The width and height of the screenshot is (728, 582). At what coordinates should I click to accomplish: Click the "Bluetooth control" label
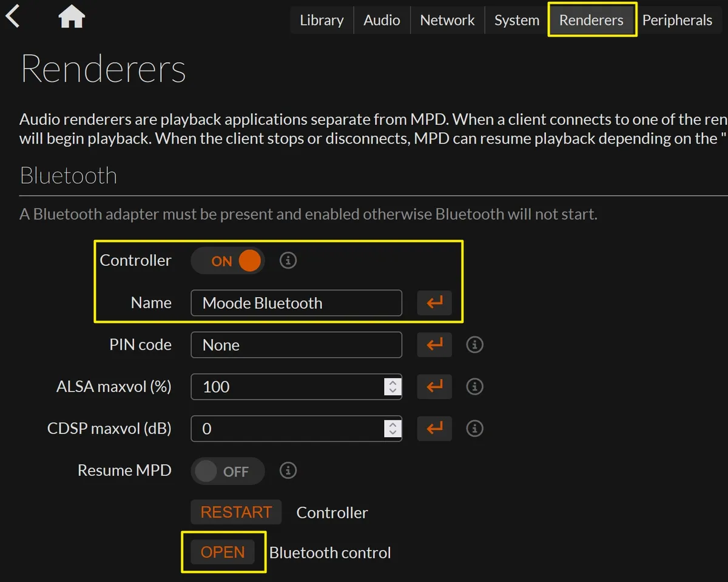pos(330,553)
